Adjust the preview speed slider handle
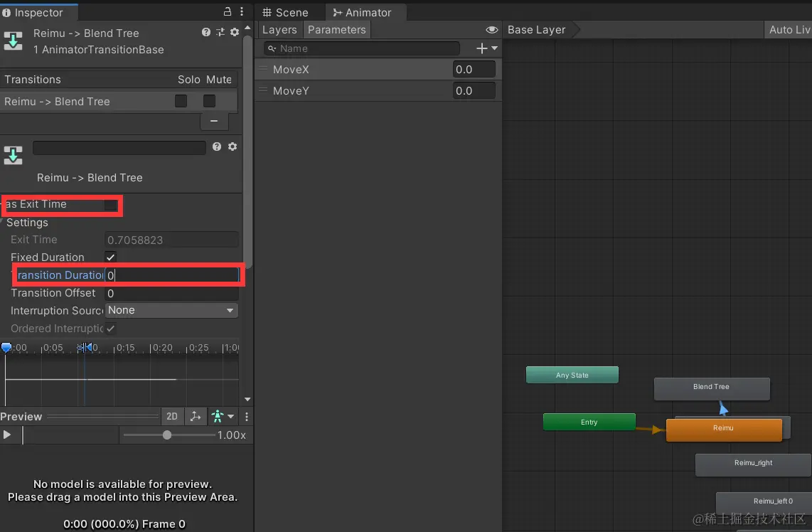812x532 pixels. [x=167, y=435]
